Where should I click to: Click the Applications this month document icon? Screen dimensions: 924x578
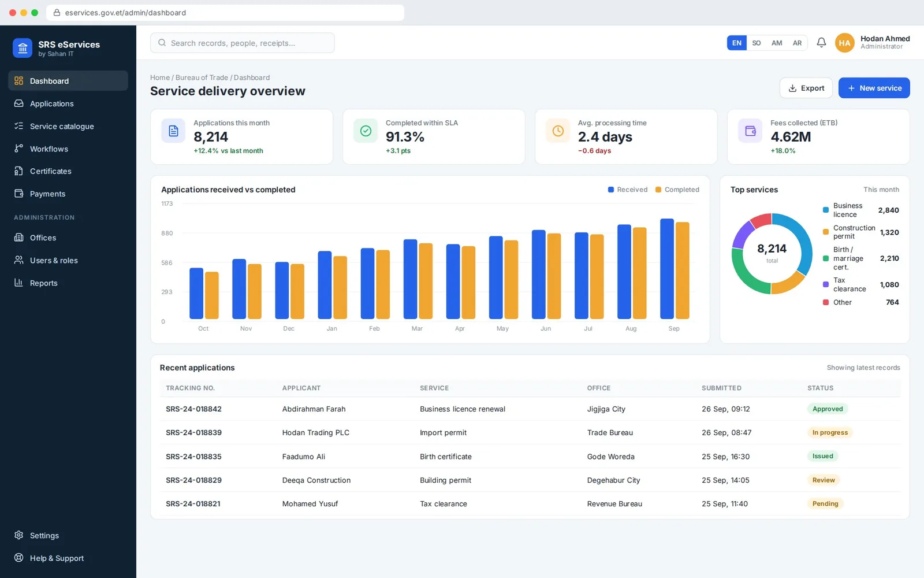click(173, 131)
